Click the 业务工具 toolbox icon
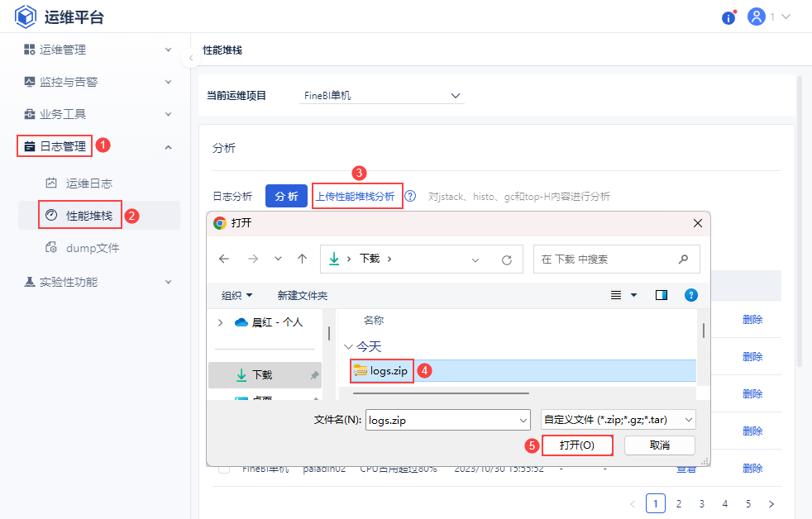This screenshot has height=519, width=812. (30, 114)
